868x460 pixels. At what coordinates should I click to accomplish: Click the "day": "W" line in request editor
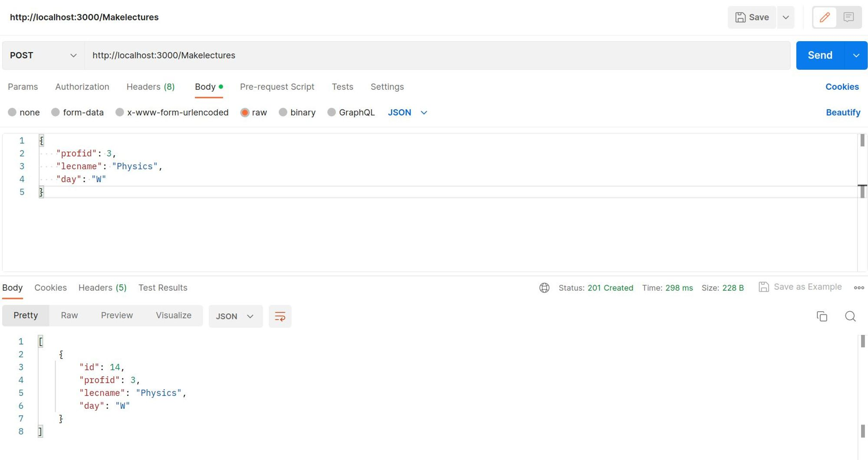tap(81, 180)
